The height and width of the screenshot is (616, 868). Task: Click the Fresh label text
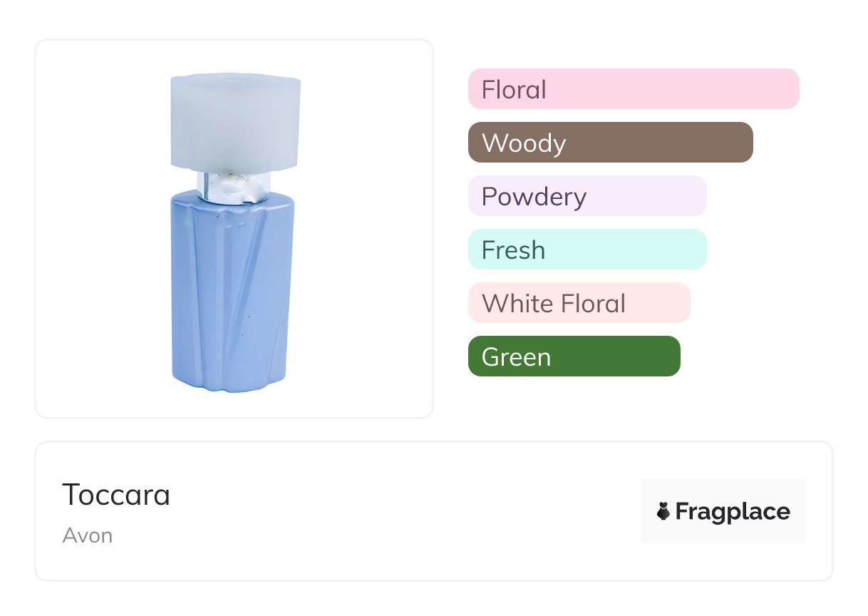pyautogui.click(x=513, y=250)
